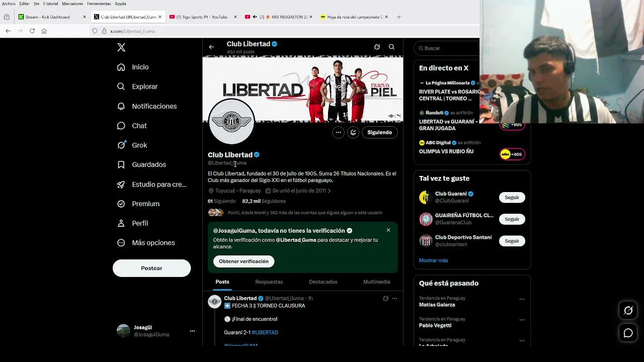Open Explorar from the sidebar
Image resolution: width=644 pixels, height=362 pixels.
138,86
